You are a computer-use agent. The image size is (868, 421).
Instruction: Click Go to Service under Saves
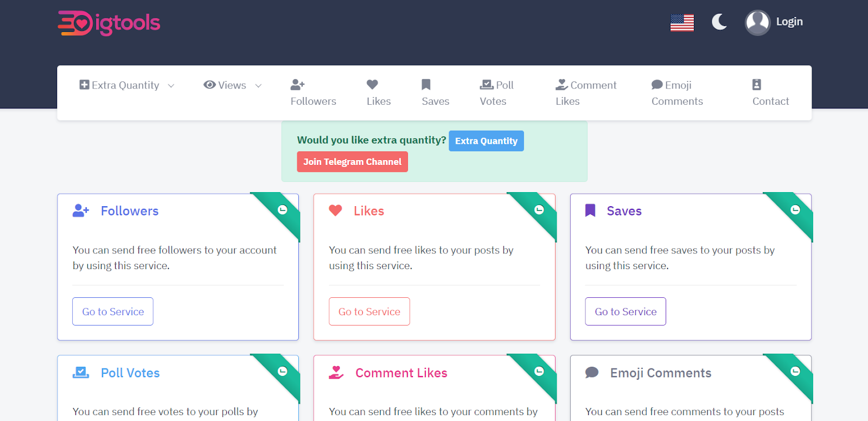[625, 311]
